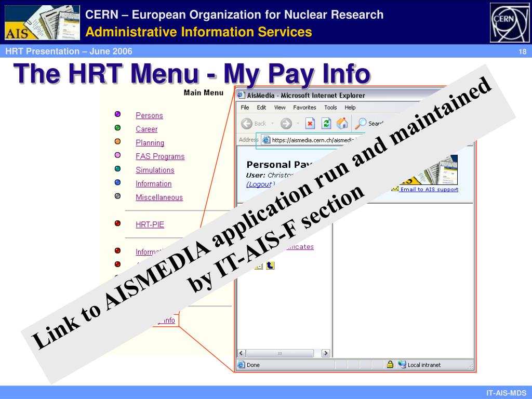This screenshot has height=399, width=532.
Task: Click the Refresh page icon
Action: click(x=326, y=123)
